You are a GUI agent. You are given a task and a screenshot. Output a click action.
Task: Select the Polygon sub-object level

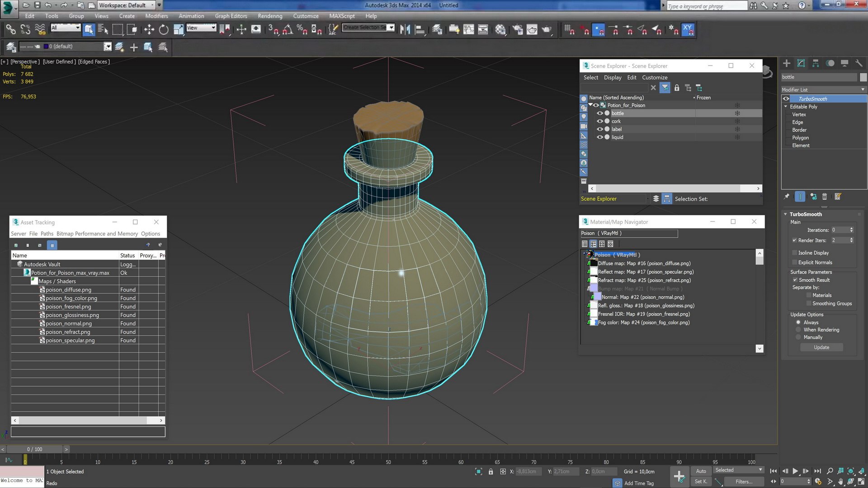801,138
